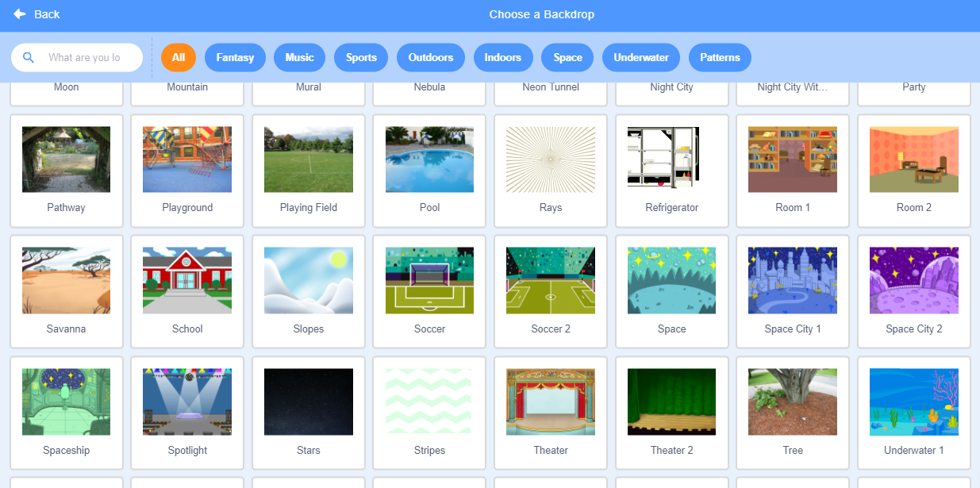
Task: Pick the Underwater 1 backdrop image
Action: coord(914,402)
